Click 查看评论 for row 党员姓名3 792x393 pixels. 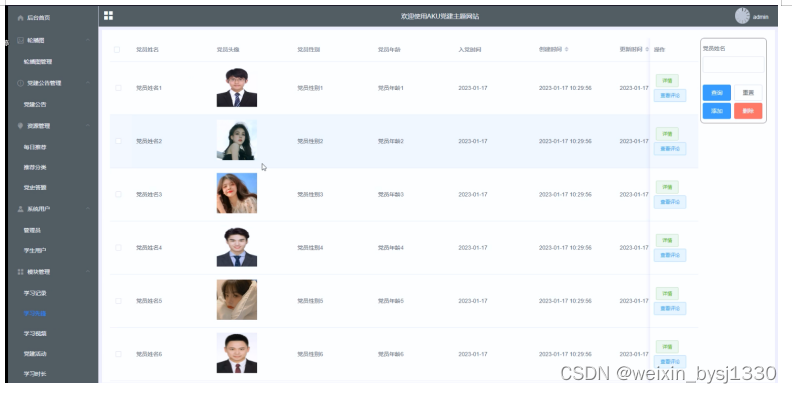670,202
